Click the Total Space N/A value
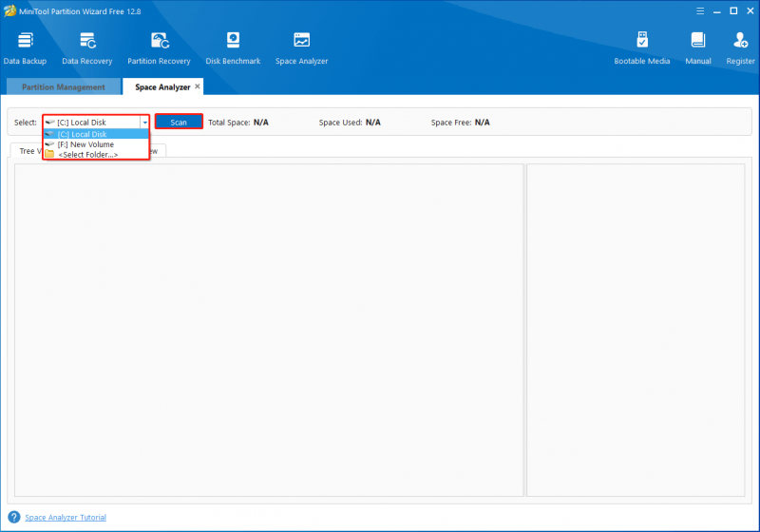 click(x=260, y=123)
